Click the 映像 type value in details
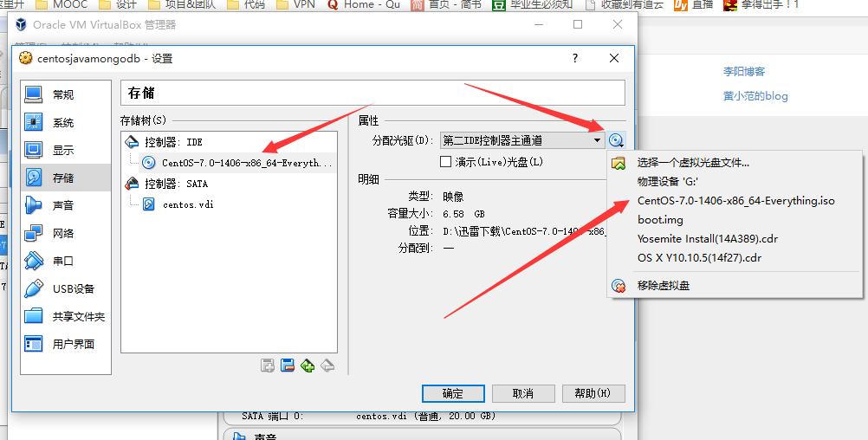Viewport: 868px width, 440px height. coord(453,197)
